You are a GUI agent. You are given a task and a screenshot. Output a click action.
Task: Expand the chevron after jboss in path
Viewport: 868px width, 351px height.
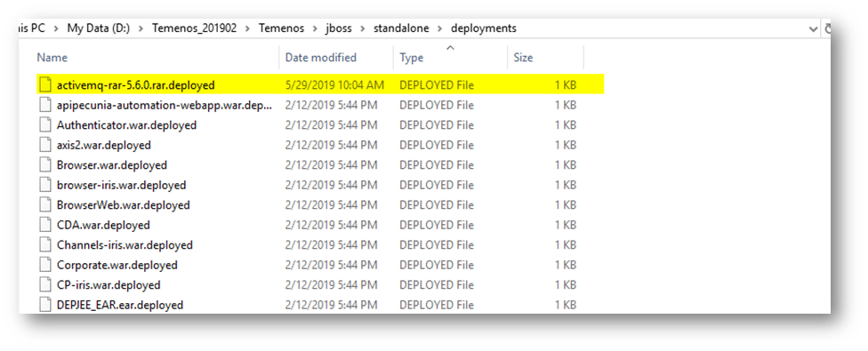coord(363,28)
